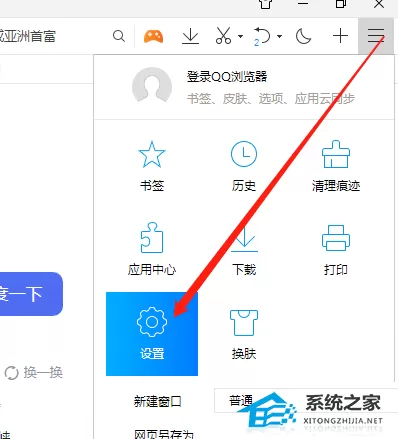
Task: Open the Settings (设置) gear tile
Action: tap(152, 334)
